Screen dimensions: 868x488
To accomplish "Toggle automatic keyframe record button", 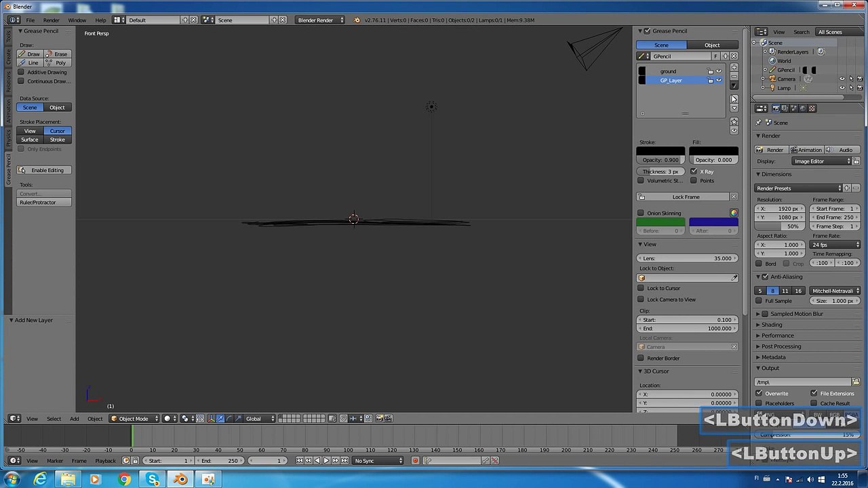I will click(415, 461).
